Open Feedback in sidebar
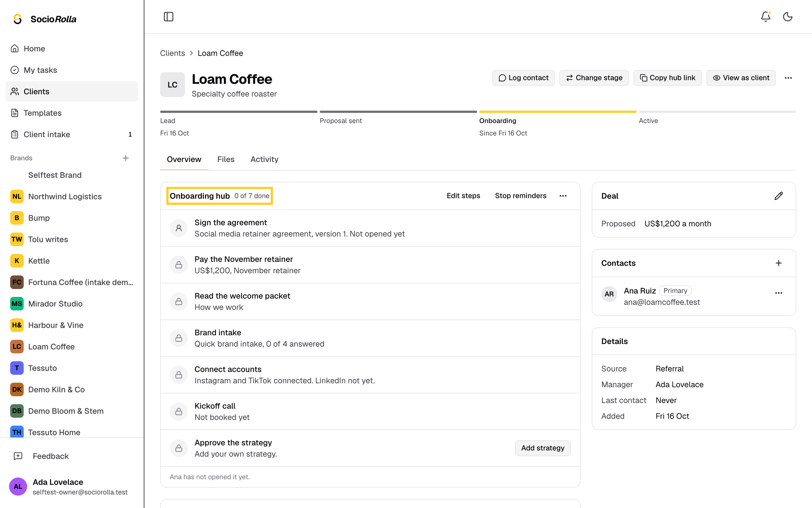 72,456
